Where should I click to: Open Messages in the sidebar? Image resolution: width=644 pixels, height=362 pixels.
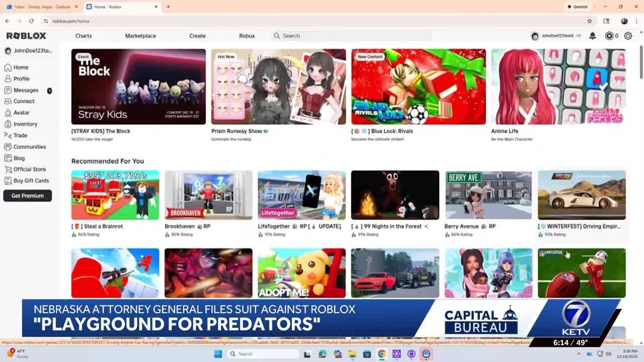26,90
